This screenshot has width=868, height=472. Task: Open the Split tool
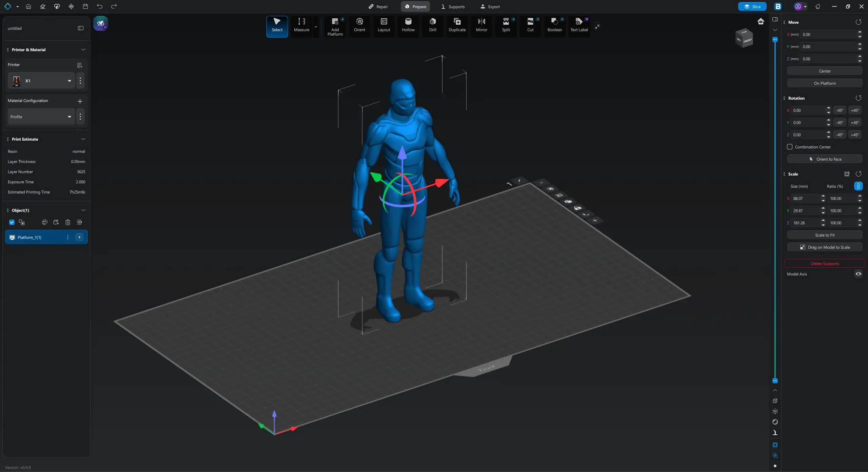click(x=506, y=26)
